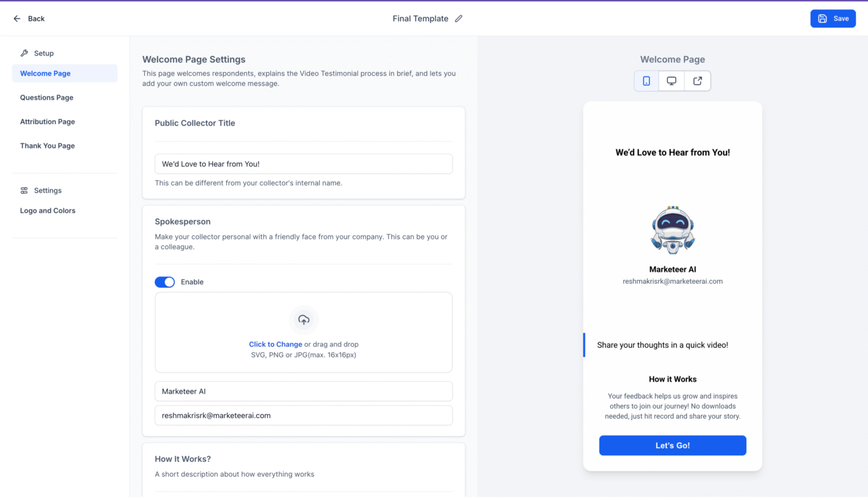This screenshot has height=500, width=868.
Task: Disable the Spokesperson Enable toggle
Action: click(x=164, y=282)
